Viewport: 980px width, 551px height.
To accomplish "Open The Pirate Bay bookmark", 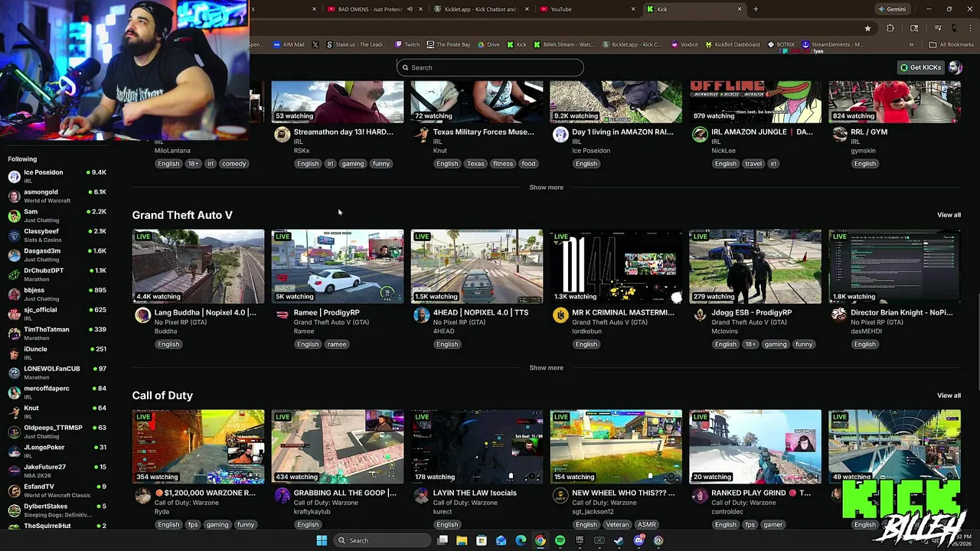I will pyautogui.click(x=449, y=44).
